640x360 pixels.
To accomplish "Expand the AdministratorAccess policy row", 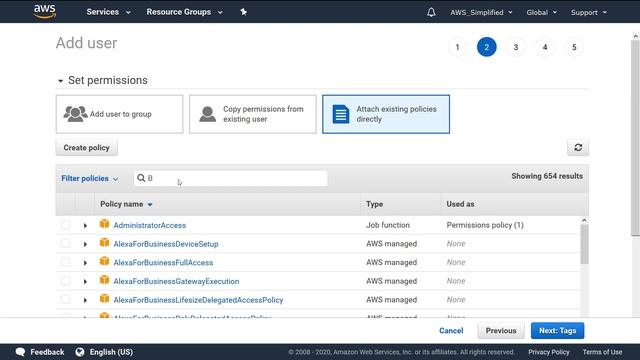I will (x=85, y=225).
